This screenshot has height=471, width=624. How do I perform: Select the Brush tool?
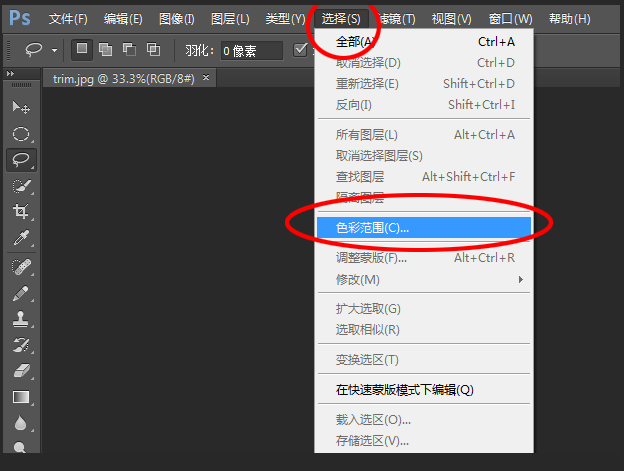click(21, 293)
